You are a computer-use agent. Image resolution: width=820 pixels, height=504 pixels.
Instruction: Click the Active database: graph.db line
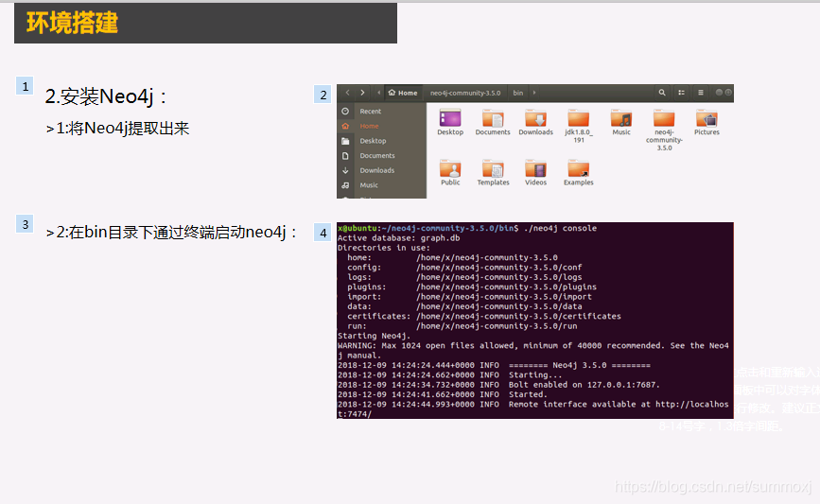point(398,238)
